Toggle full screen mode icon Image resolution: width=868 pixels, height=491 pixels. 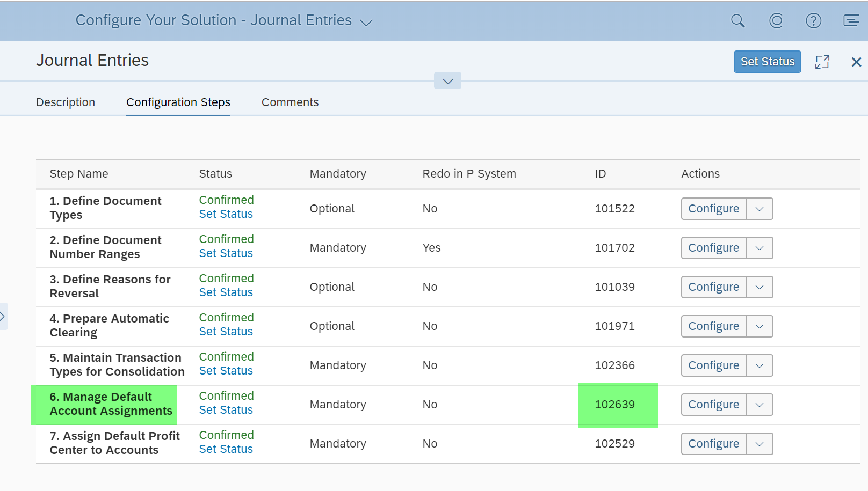pos(822,62)
